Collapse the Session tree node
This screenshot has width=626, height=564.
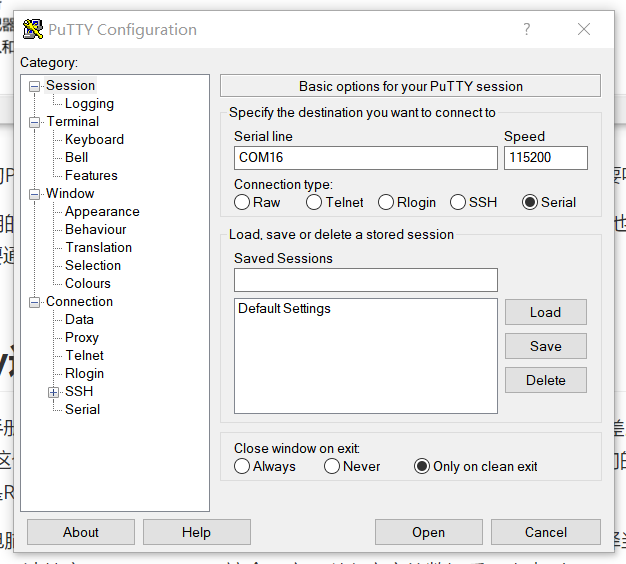tap(35, 86)
